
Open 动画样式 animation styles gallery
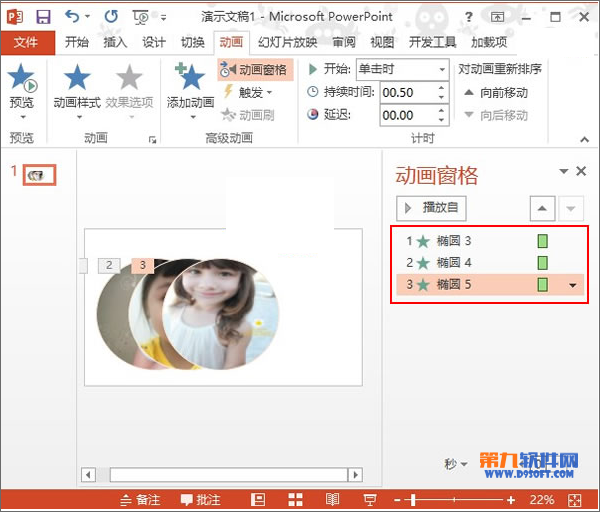coord(77,91)
